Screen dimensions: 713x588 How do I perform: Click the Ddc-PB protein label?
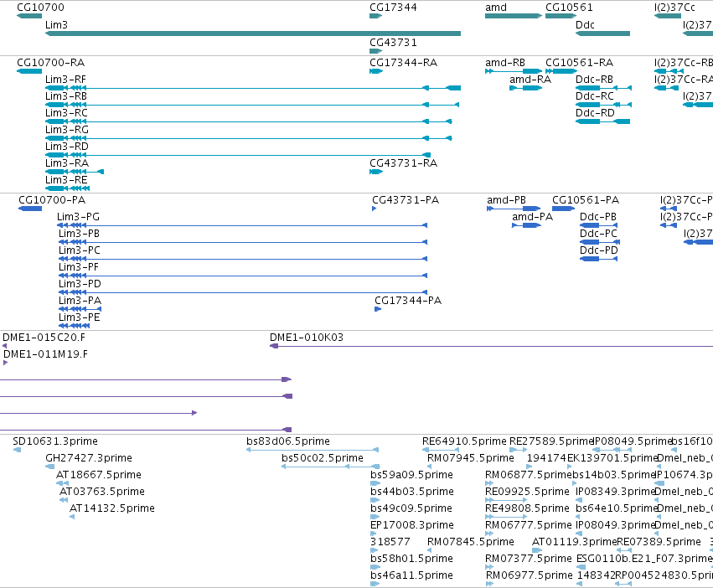(x=598, y=216)
